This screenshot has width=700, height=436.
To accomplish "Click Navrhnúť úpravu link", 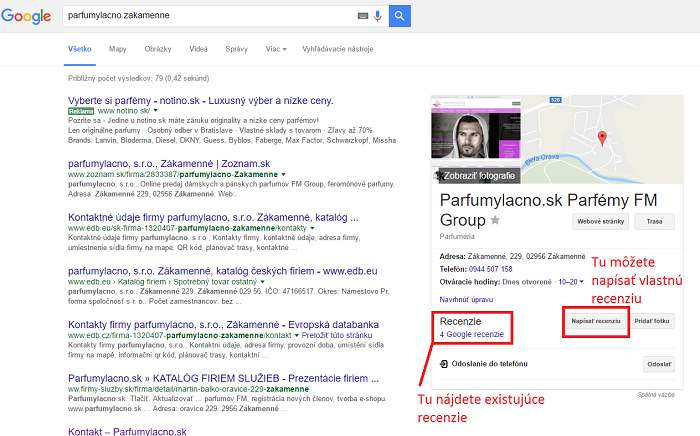I will 466,299.
